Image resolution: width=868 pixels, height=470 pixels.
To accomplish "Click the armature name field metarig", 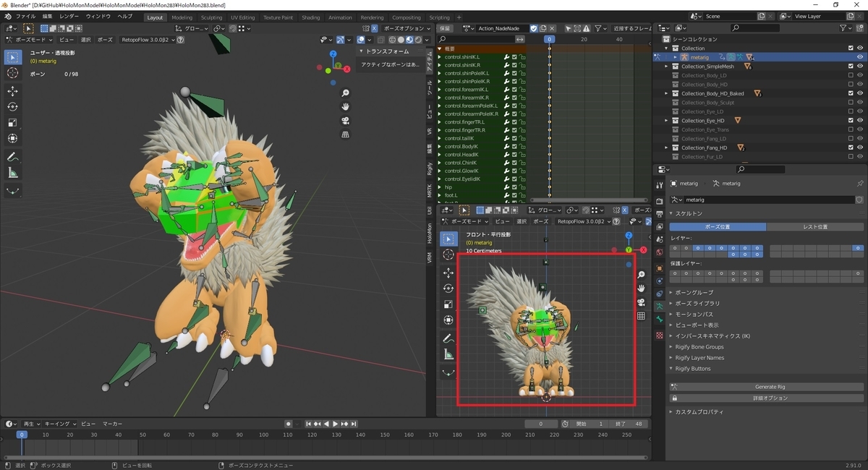I will [x=768, y=200].
